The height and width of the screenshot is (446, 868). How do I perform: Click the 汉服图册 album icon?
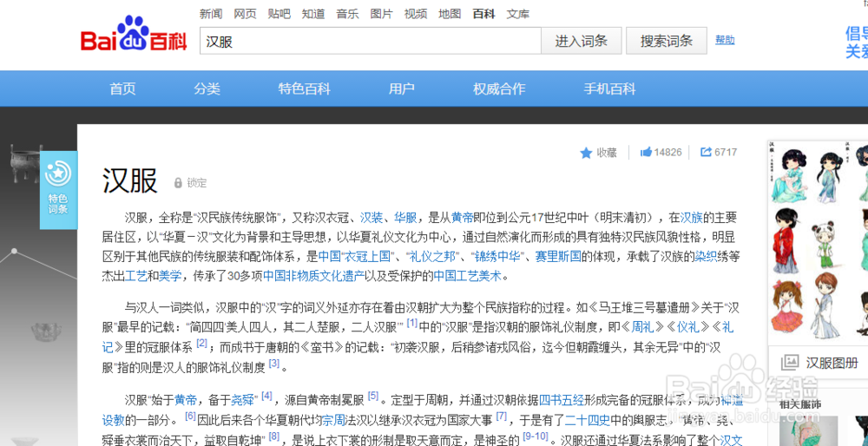pyautogui.click(x=789, y=363)
